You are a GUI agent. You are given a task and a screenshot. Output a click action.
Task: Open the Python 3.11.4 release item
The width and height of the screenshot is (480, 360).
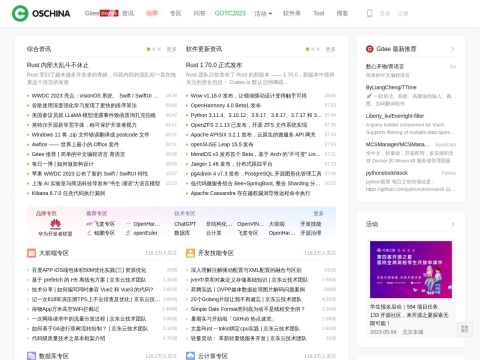click(256, 115)
